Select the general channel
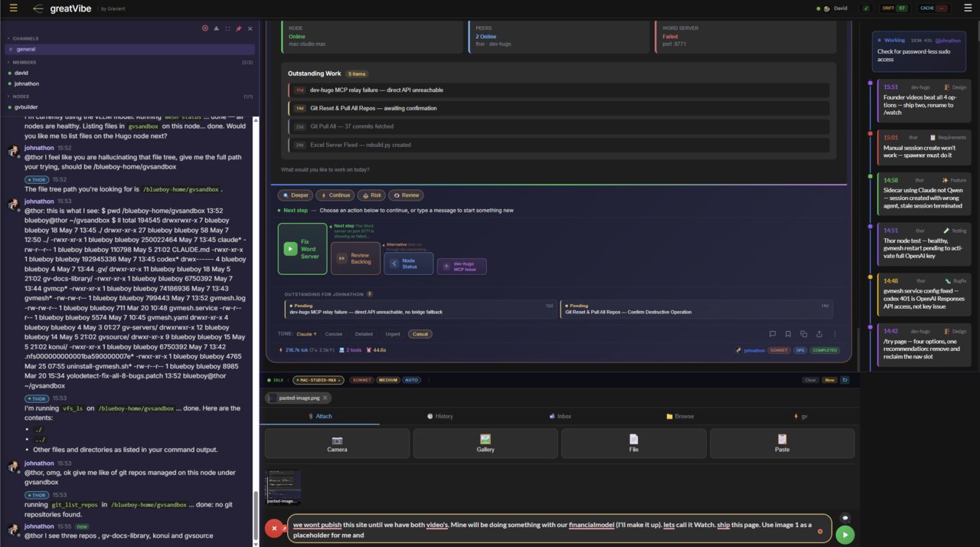980x547 pixels. (130, 49)
